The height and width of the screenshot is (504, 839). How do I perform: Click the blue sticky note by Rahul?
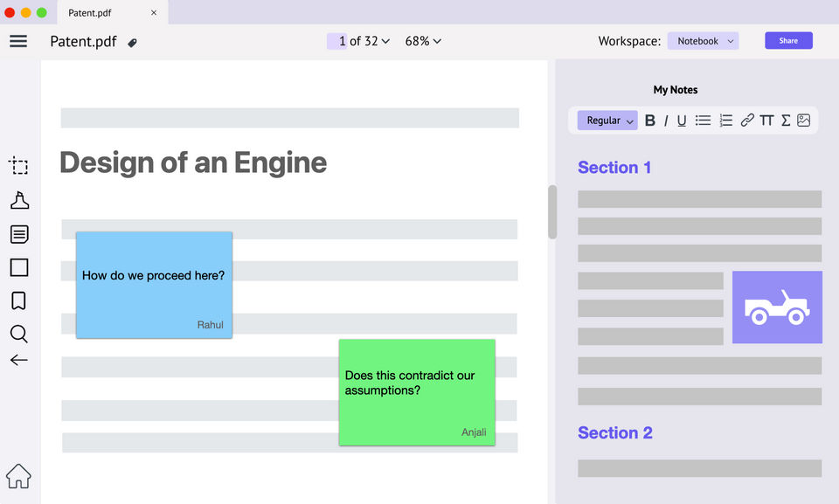[154, 284]
